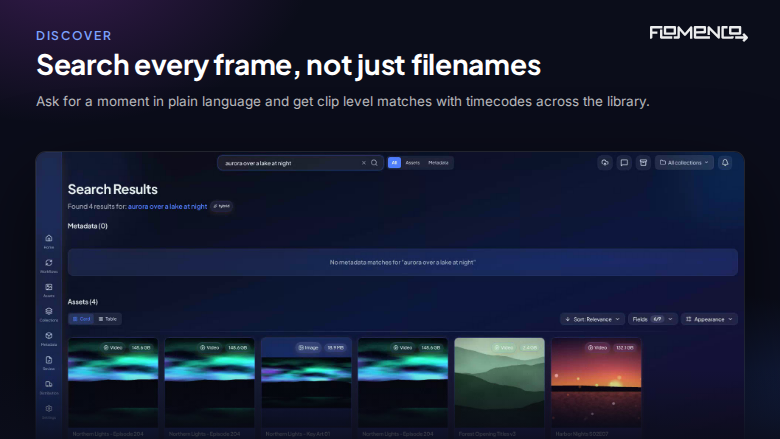Open the second Northern Lights Episode 204 thumbnail
This screenshot has width=780, height=439.
tap(209, 382)
